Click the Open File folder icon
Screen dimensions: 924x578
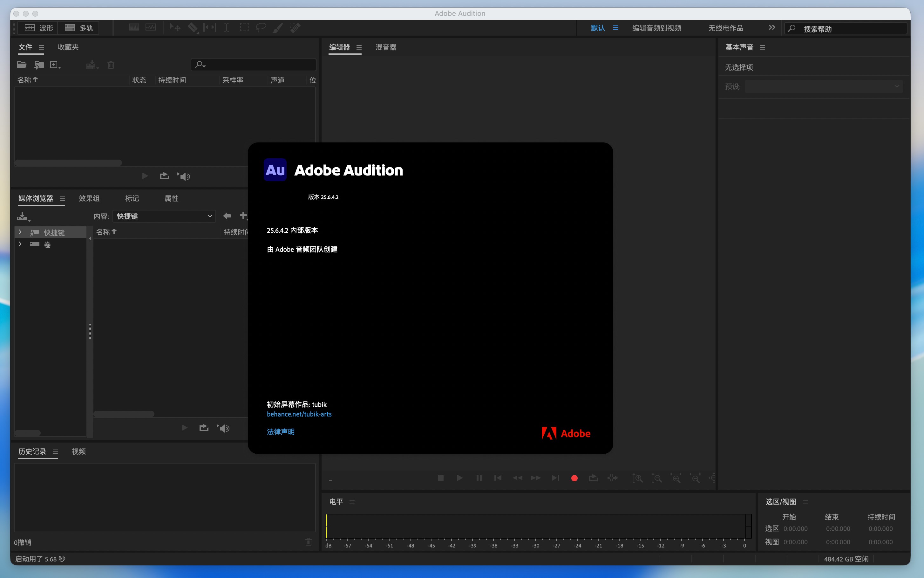point(21,65)
